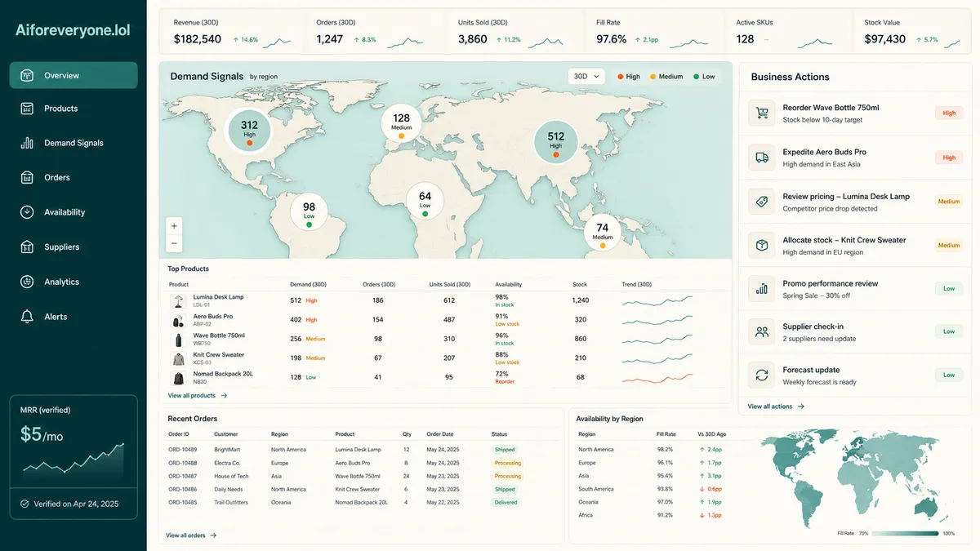This screenshot has height=551, width=980.
Task: Open View all orders link
Action: [x=191, y=535]
